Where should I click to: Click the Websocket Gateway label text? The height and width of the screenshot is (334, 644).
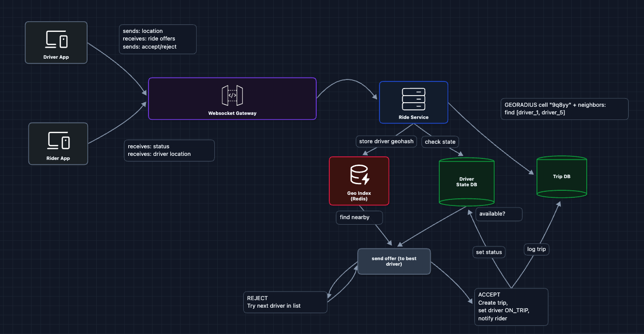coord(232,113)
